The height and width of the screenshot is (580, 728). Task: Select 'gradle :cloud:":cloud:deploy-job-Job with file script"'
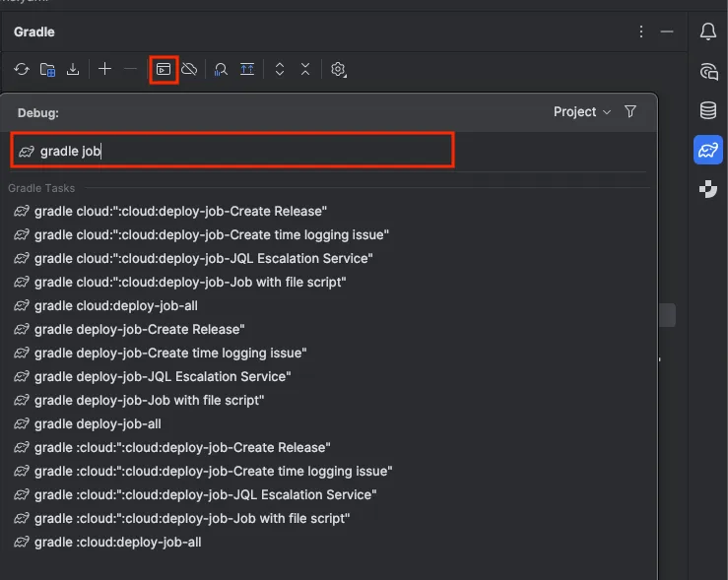point(329,519)
